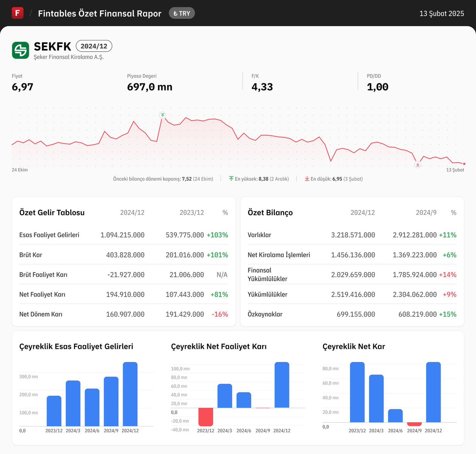Click the Özkaynaklar +15% change
This screenshot has height=454, width=476.
pos(447,314)
